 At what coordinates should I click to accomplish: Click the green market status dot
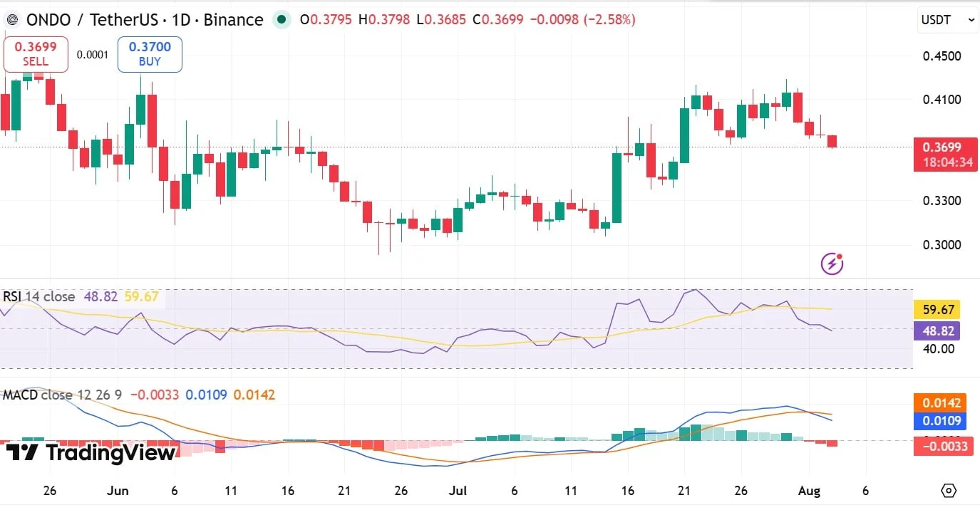(x=282, y=20)
